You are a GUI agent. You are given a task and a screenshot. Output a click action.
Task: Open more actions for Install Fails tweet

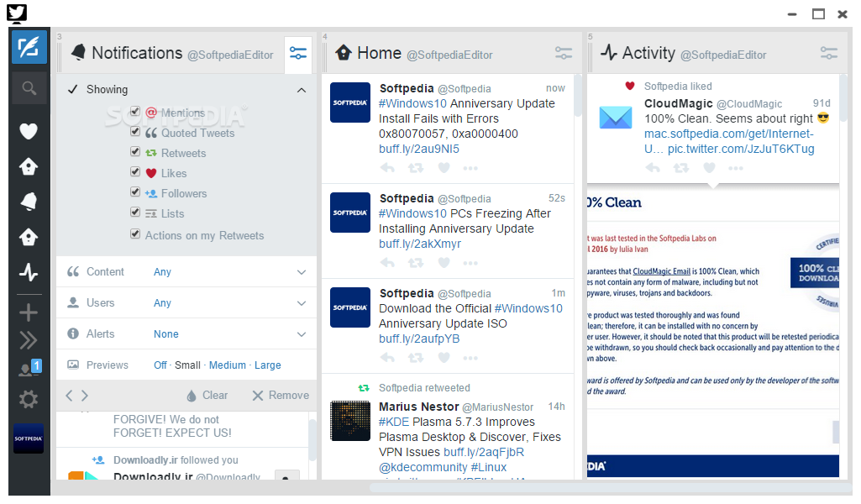470,168
